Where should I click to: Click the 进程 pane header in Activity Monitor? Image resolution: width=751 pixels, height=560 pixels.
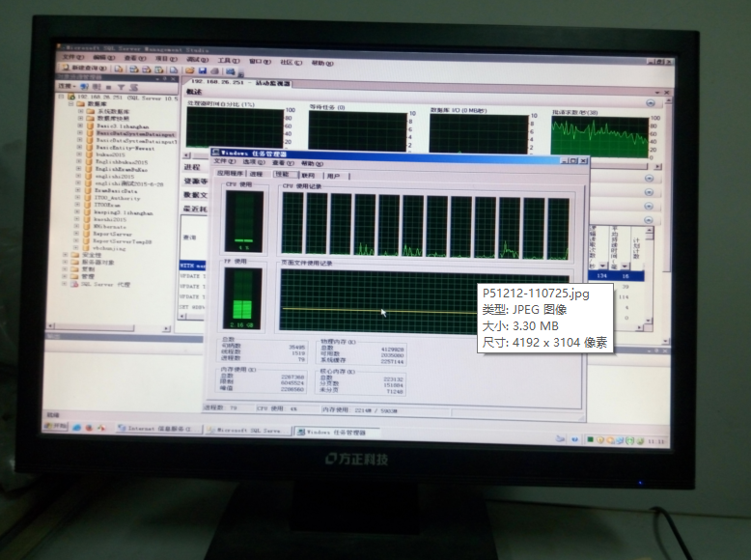pyautogui.click(x=192, y=167)
